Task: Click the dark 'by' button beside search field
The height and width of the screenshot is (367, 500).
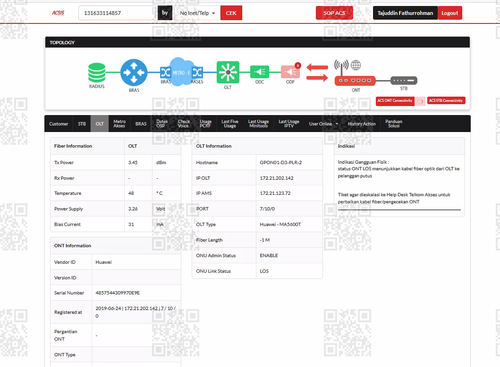Action: point(165,13)
